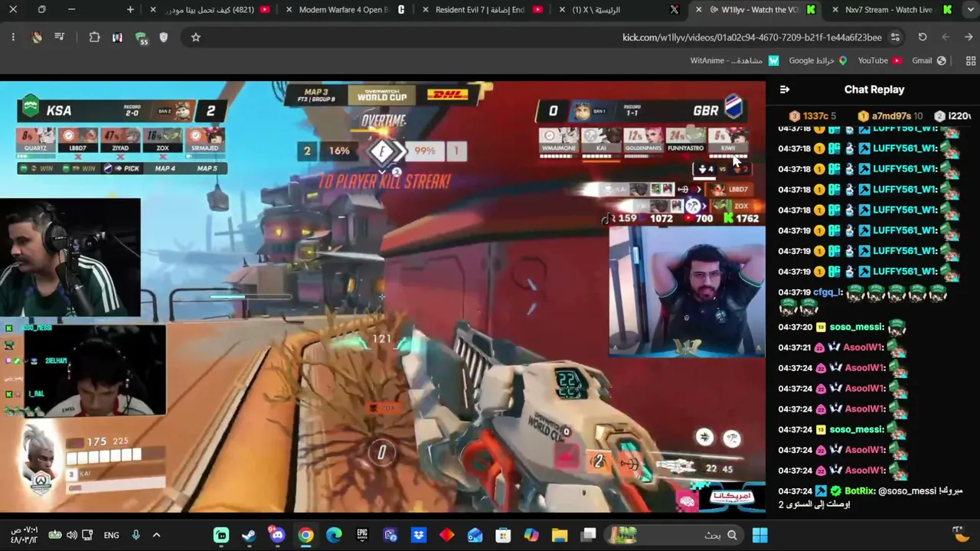The height and width of the screenshot is (551, 980).
Task: Open Copilot from the taskbar
Action: point(531,535)
